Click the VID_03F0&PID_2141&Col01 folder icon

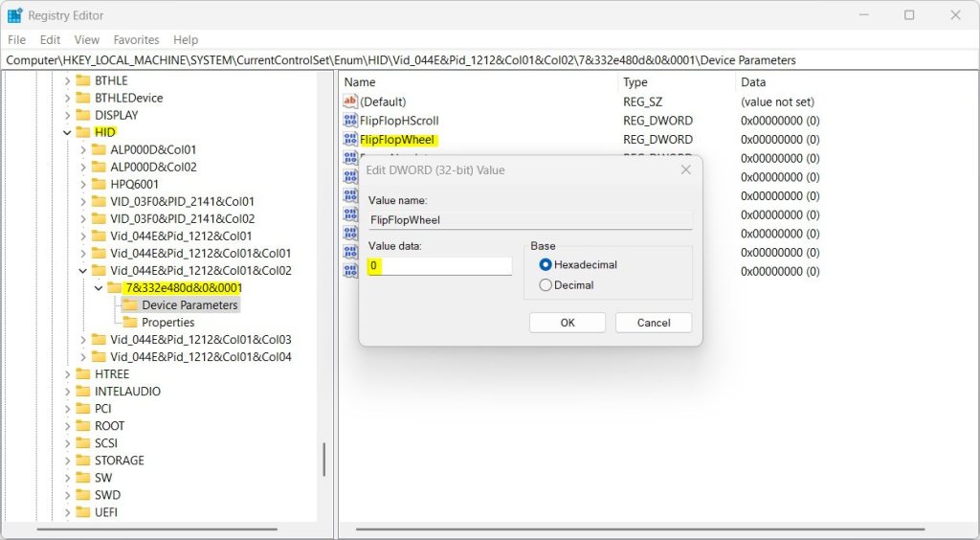99,201
